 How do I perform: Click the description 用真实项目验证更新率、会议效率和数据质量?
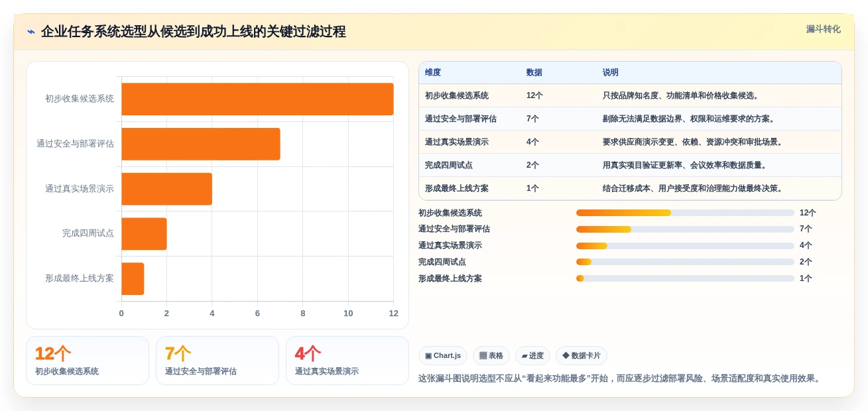(685, 165)
